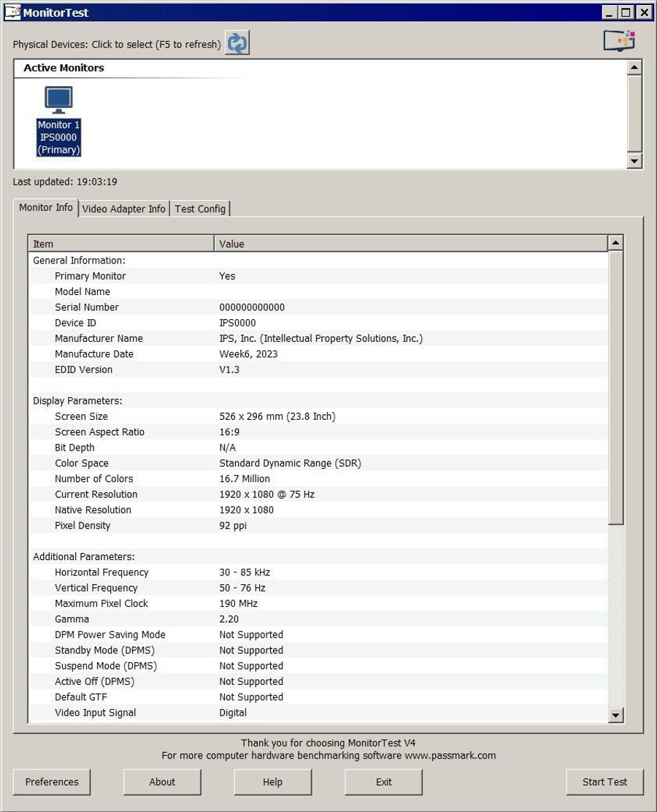The width and height of the screenshot is (657, 812).
Task: Select the Native Resolution row
Action: click(319, 510)
